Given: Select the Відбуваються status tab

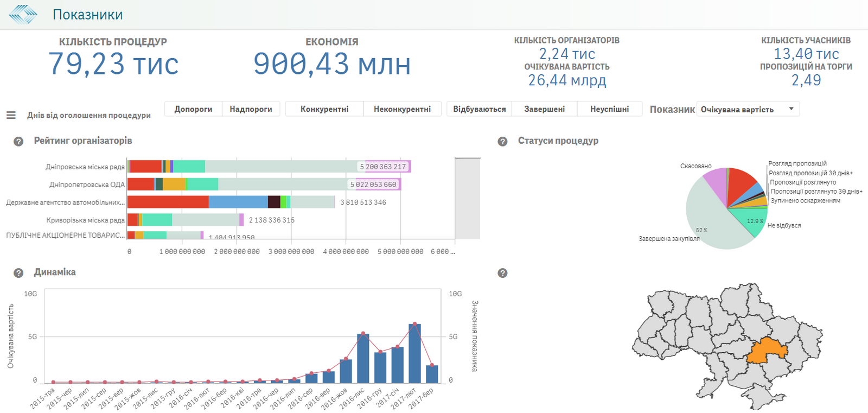Looking at the screenshot, I should coord(479,109).
